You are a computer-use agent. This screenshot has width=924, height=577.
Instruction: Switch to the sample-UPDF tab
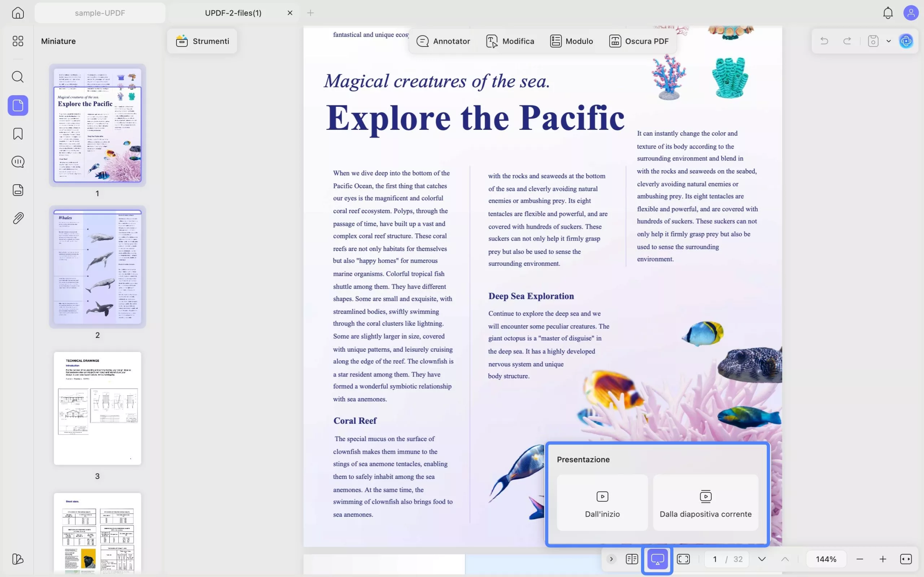click(x=100, y=13)
